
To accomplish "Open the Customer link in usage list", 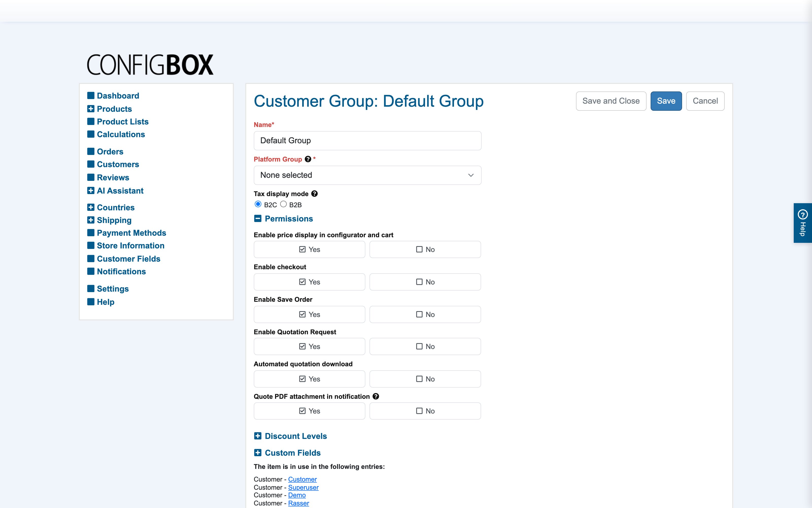I will coord(302,480).
